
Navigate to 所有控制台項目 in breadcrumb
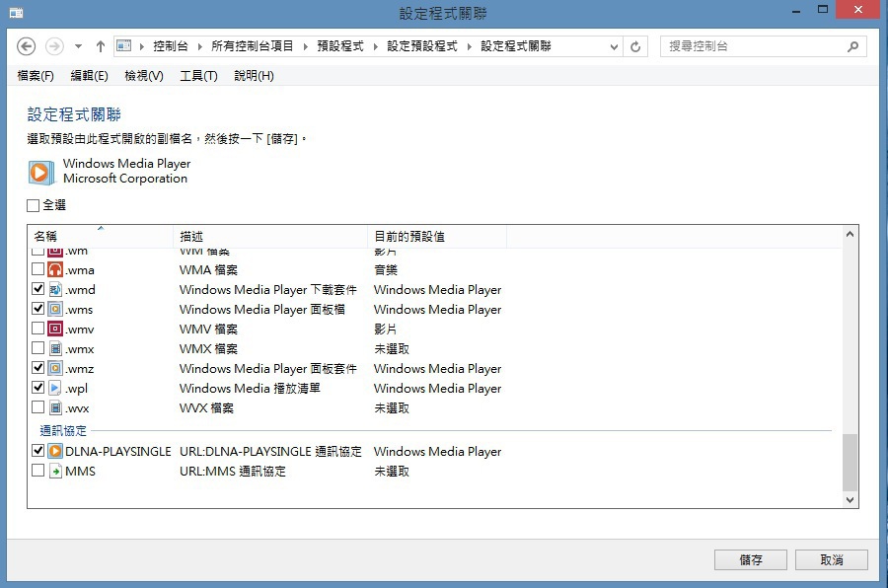tap(253, 46)
